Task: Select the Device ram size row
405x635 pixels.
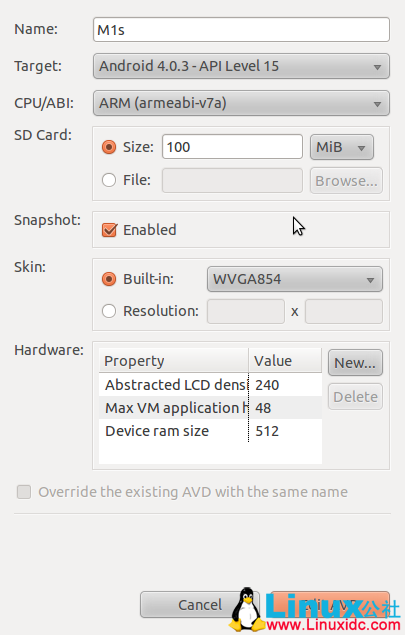Action: point(210,431)
